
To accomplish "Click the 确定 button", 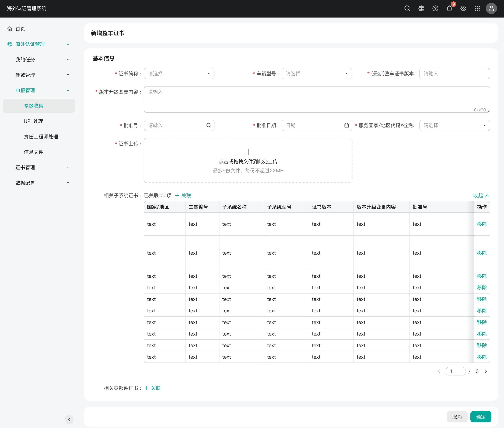I will 481,417.
